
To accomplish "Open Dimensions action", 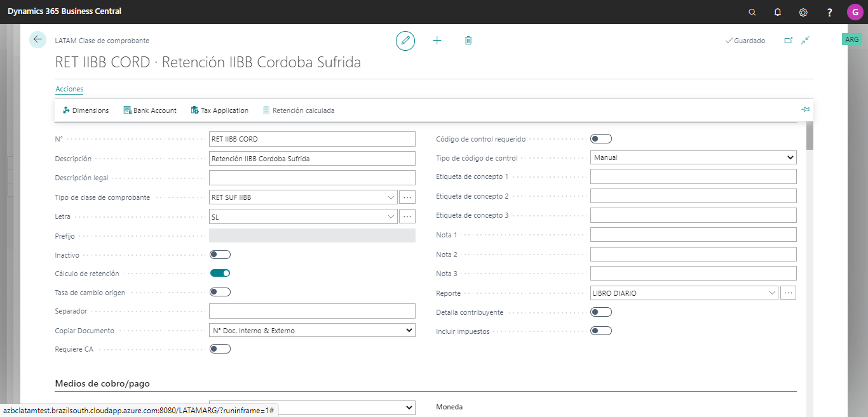I will pyautogui.click(x=86, y=110).
